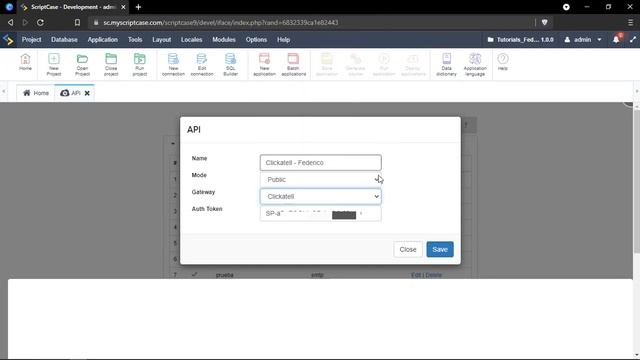The image size is (640, 360).
Task: Click the Delete link for prueba row
Action: click(x=433, y=275)
